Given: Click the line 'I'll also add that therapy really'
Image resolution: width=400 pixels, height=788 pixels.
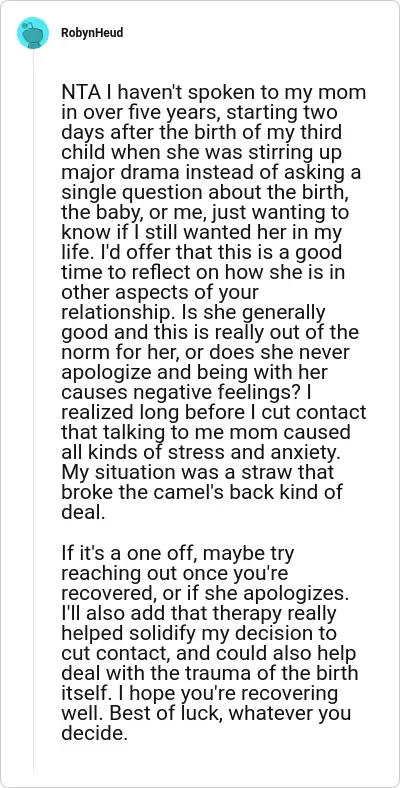Looking at the screenshot, I should click(199, 613).
